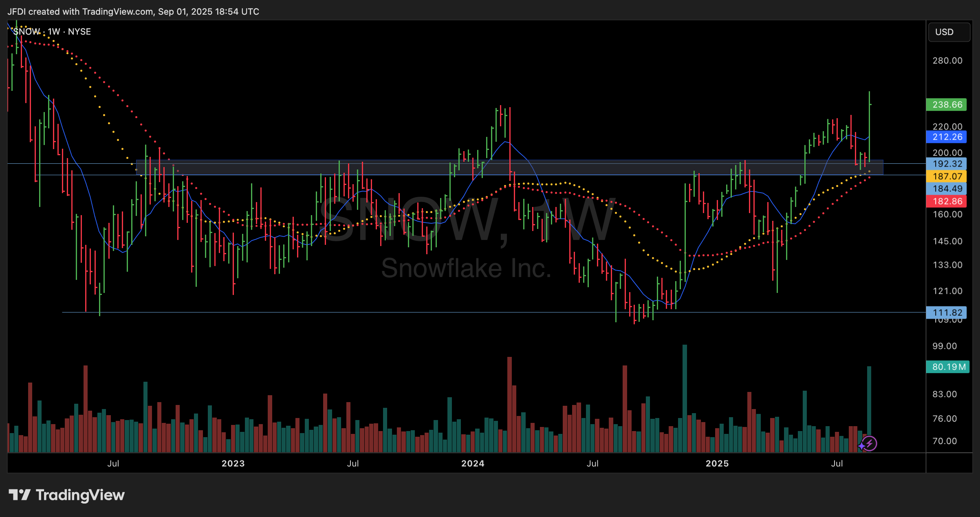Click the green 238.66 last price label
980x517 pixels.
pyautogui.click(x=946, y=105)
